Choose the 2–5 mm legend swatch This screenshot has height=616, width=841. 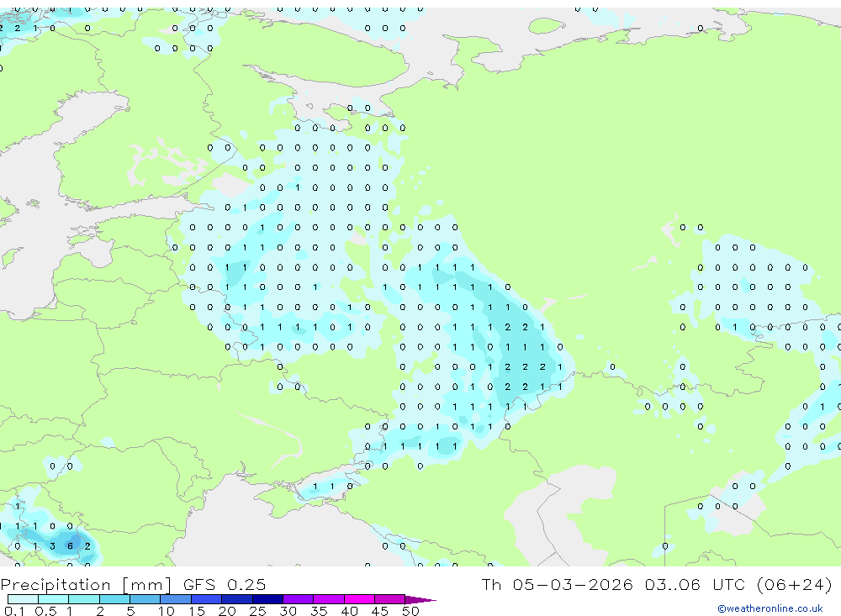coord(114,599)
